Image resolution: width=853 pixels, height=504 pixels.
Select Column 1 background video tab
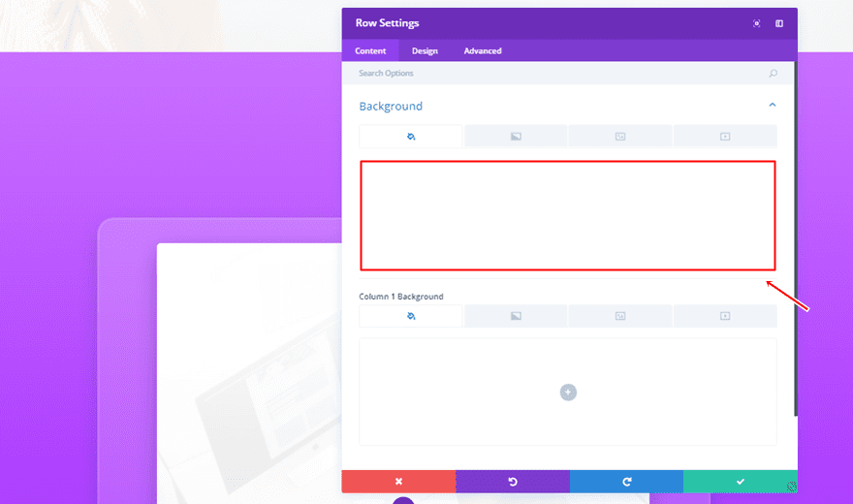coord(724,316)
